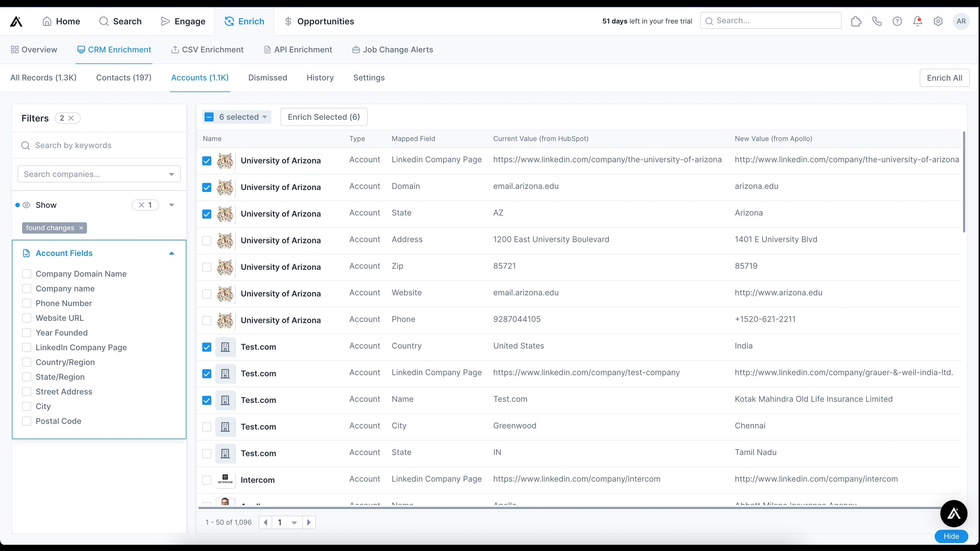Open the phone dialer icon
980x551 pixels.
point(877,21)
